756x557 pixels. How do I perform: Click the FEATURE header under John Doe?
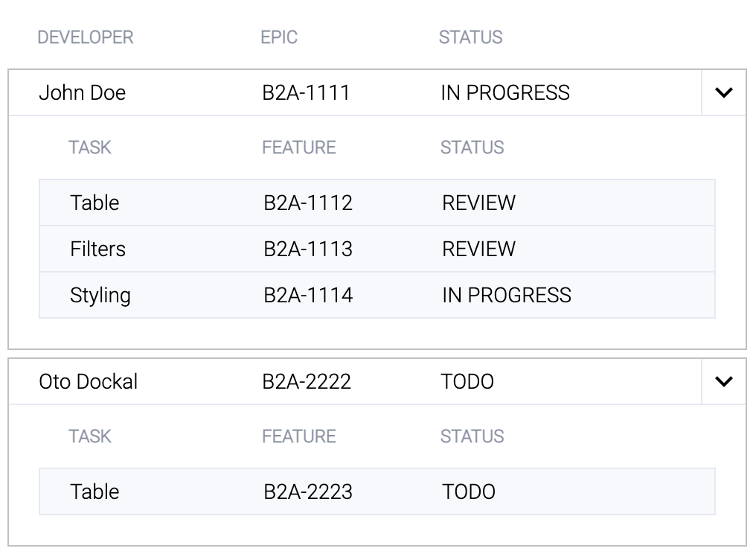click(299, 147)
